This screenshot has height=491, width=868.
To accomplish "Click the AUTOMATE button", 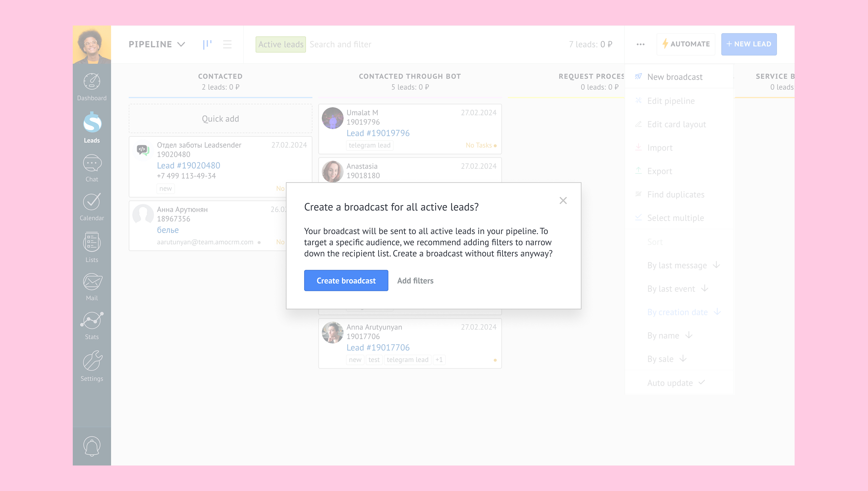I will pos(686,44).
